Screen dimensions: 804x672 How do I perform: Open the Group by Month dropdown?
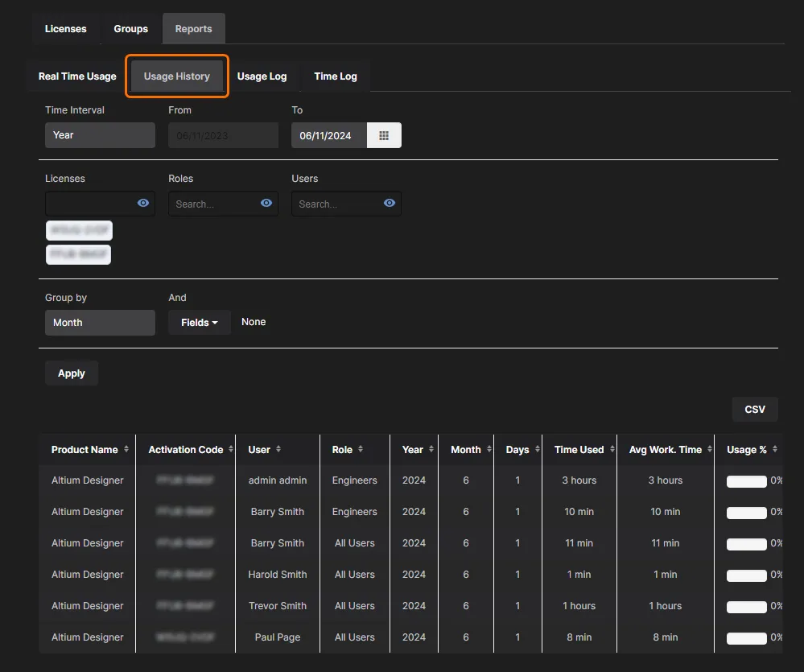[x=100, y=323]
